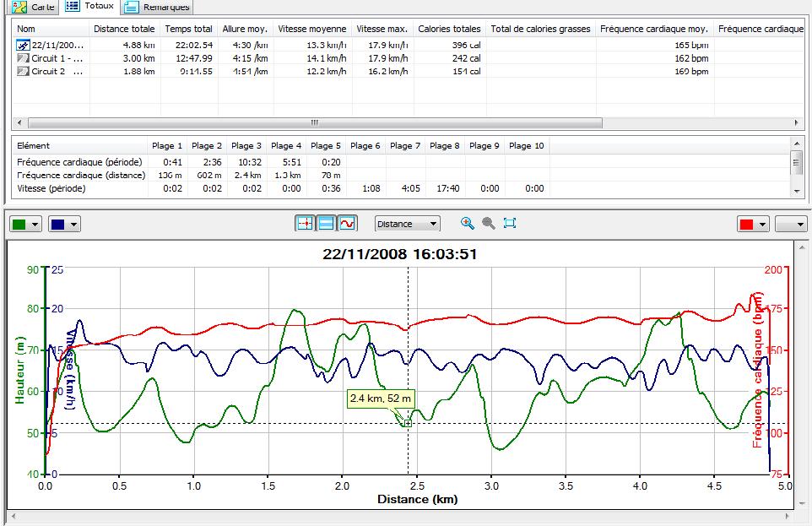Toggle the crosshair cursor on the chart
Viewport: 812px width, 526px height.
[x=305, y=224]
